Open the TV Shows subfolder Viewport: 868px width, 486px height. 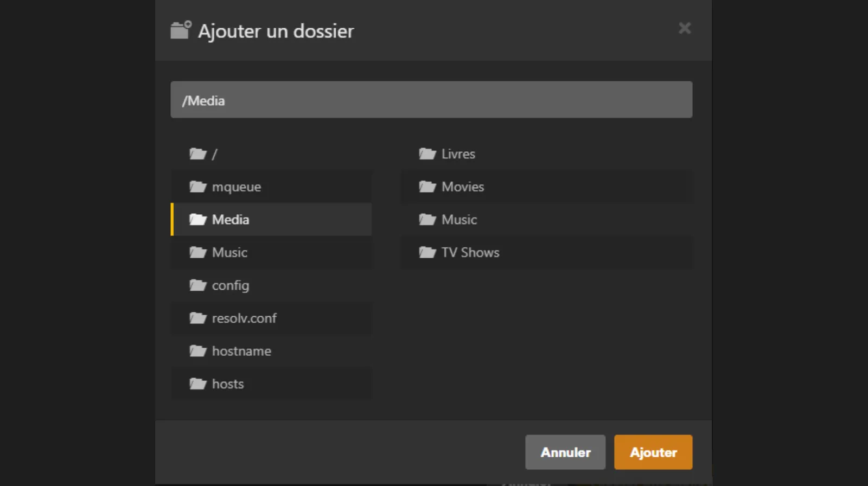pos(470,253)
